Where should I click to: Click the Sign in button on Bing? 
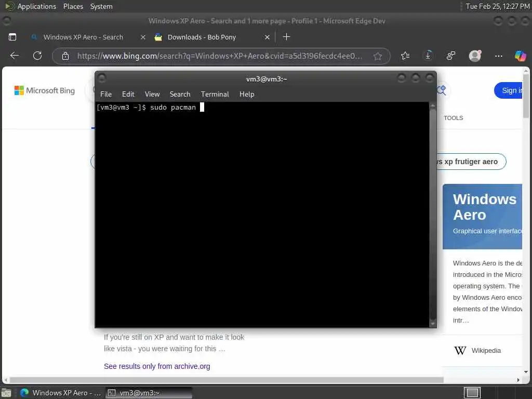(x=509, y=90)
